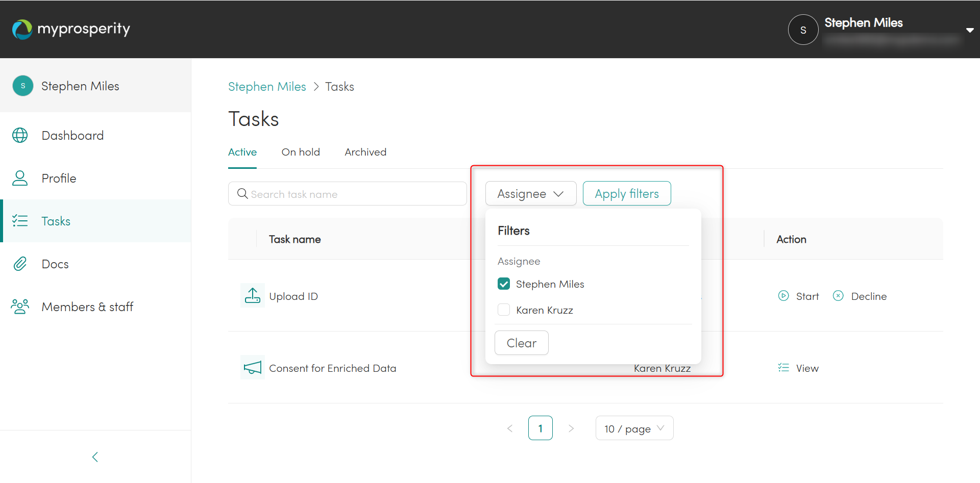This screenshot has height=483, width=980.
Task: Click the Consent for Enriched Data megaphone icon
Action: click(x=253, y=367)
